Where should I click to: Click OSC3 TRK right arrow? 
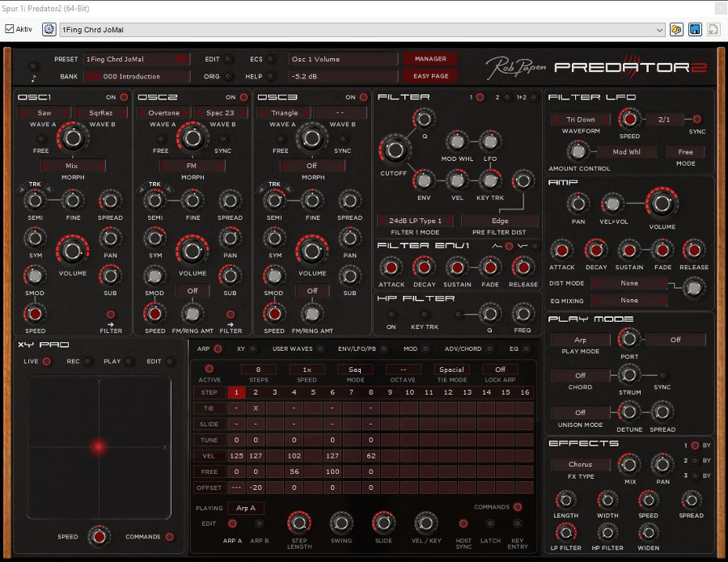click(288, 189)
